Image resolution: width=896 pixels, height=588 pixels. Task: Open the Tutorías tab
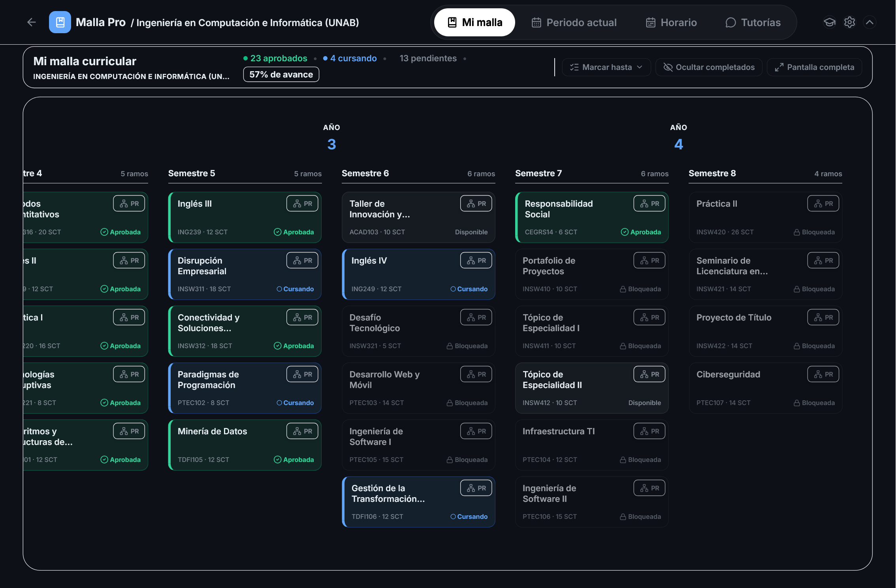(x=753, y=23)
